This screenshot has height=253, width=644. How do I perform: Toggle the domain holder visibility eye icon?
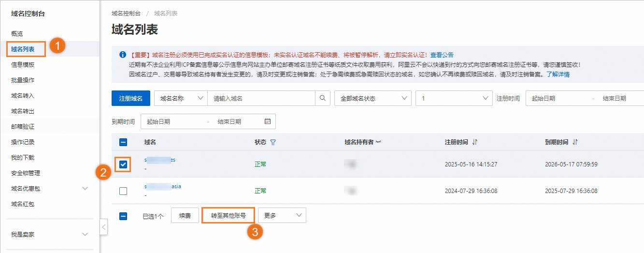(378, 142)
